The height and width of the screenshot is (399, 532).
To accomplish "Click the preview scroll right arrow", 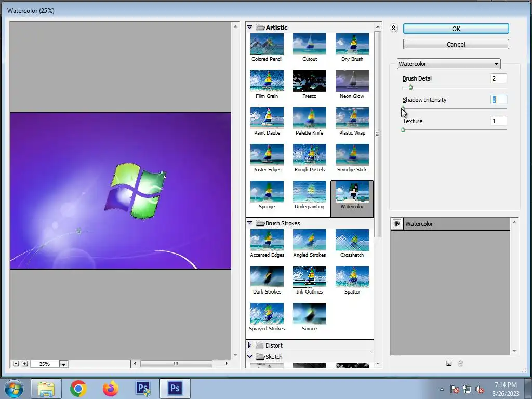I will 227,363.
